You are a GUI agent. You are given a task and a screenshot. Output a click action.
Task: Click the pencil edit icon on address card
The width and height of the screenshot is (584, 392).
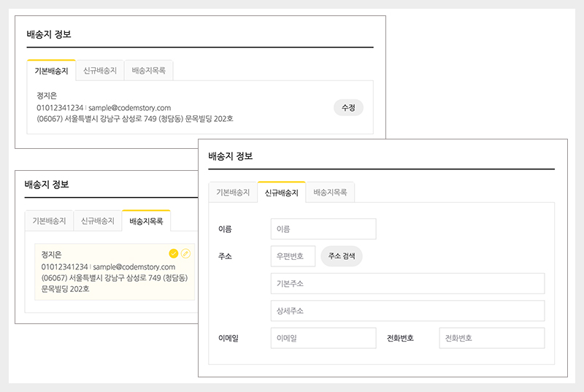pos(185,253)
